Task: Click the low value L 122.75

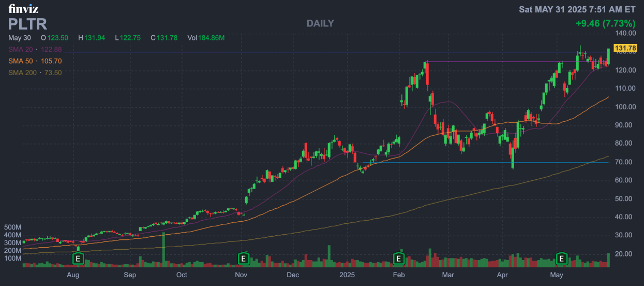Action: point(128,38)
